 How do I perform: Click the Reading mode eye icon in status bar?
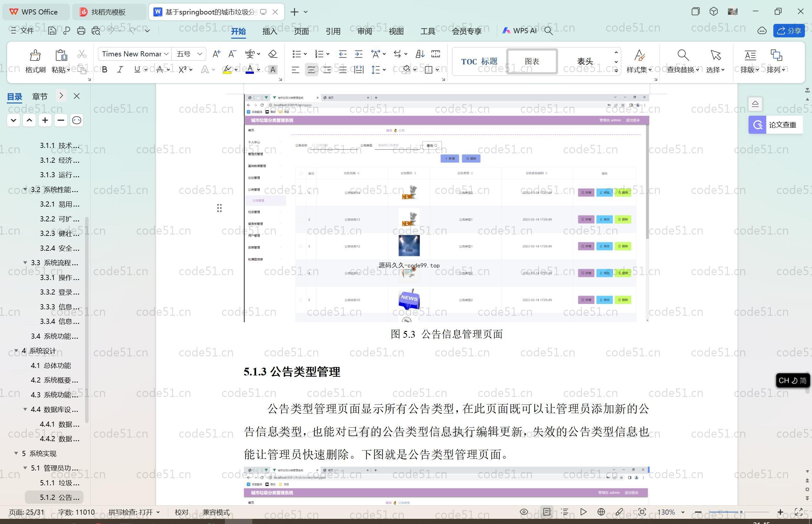(x=524, y=512)
